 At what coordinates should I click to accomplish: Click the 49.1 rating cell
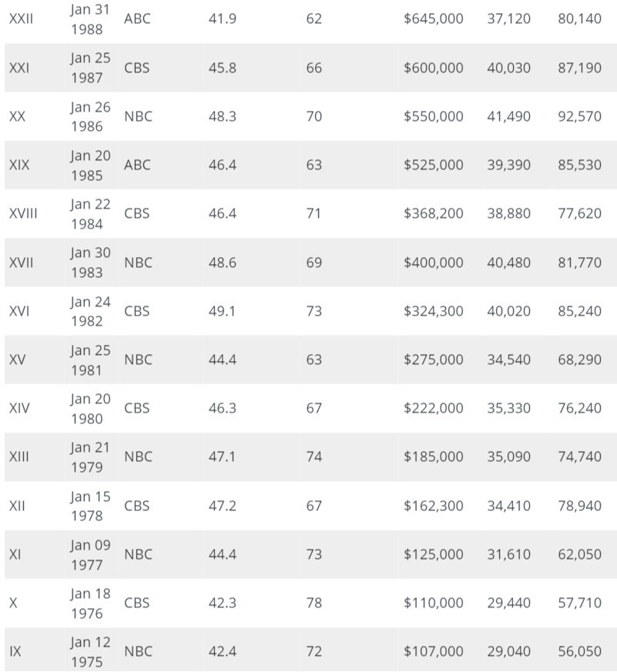click(223, 311)
